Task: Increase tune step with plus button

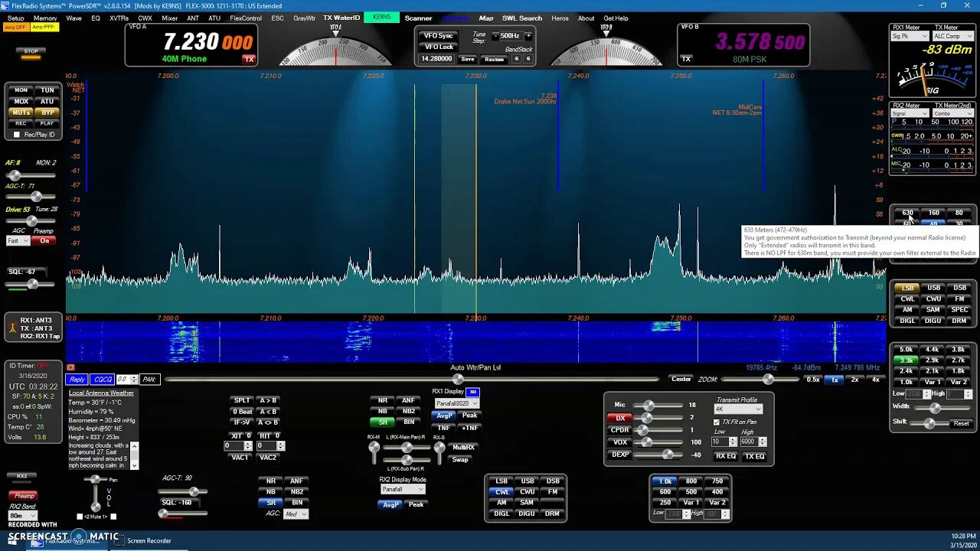Action: pos(528,36)
